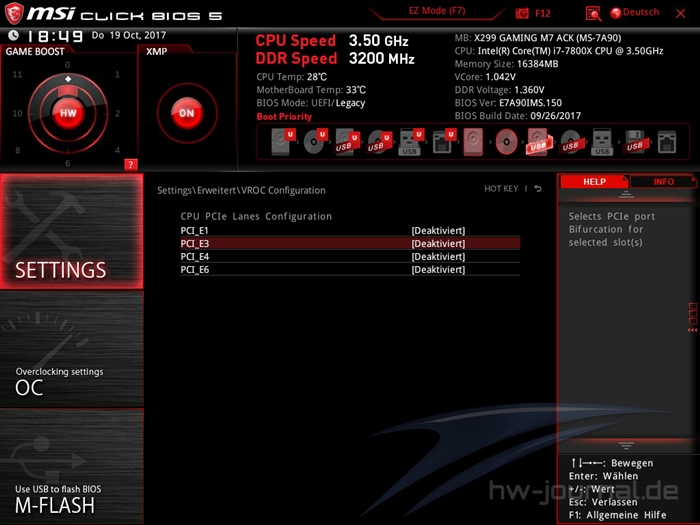Select the PCI_E1 row label
The height and width of the screenshot is (525, 700).
coord(194,231)
